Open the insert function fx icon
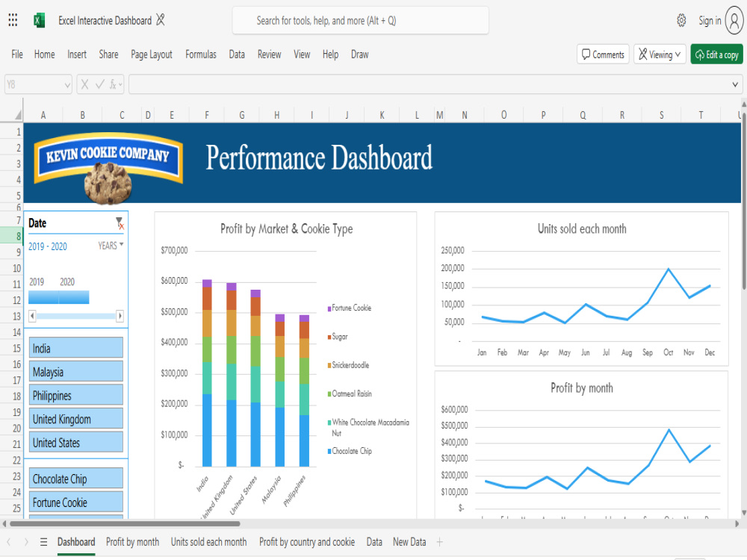This screenshot has width=747, height=560. [113, 85]
